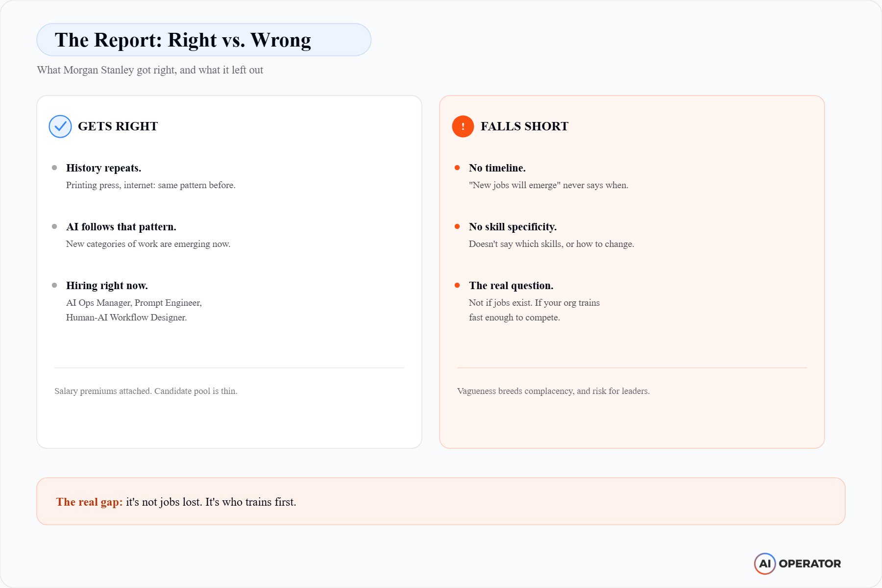This screenshot has height=588, width=882.
Task: Select the AI follows that pattern heading
Action: pyautogui.click(x=121, y=227)
